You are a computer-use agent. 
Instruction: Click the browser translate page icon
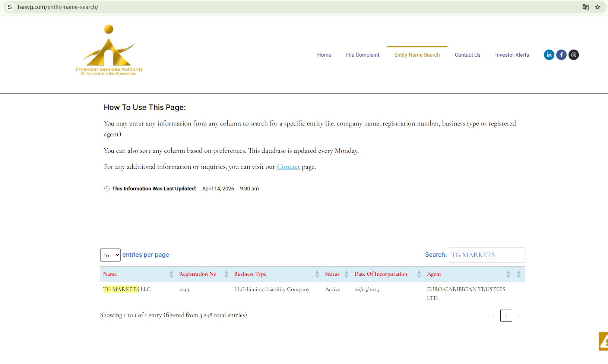[585, 7]
